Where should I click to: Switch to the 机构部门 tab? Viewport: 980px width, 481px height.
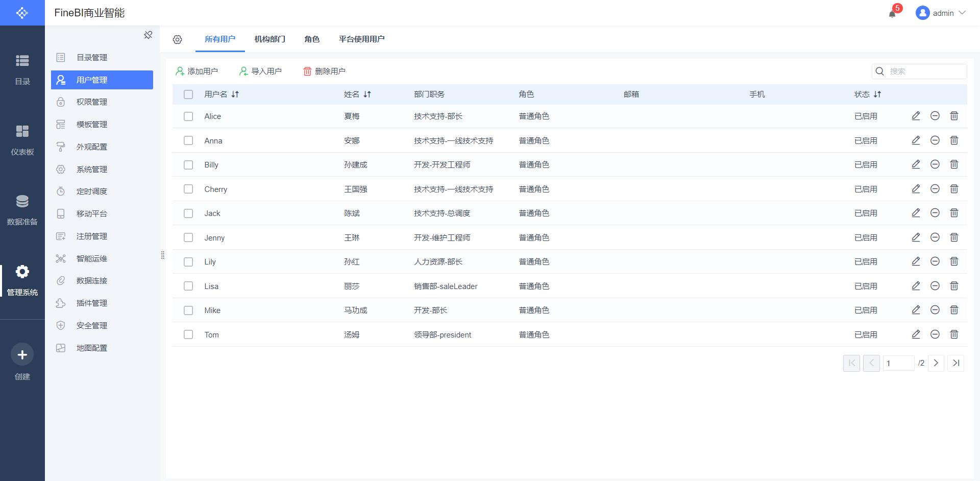pos(269,39)
